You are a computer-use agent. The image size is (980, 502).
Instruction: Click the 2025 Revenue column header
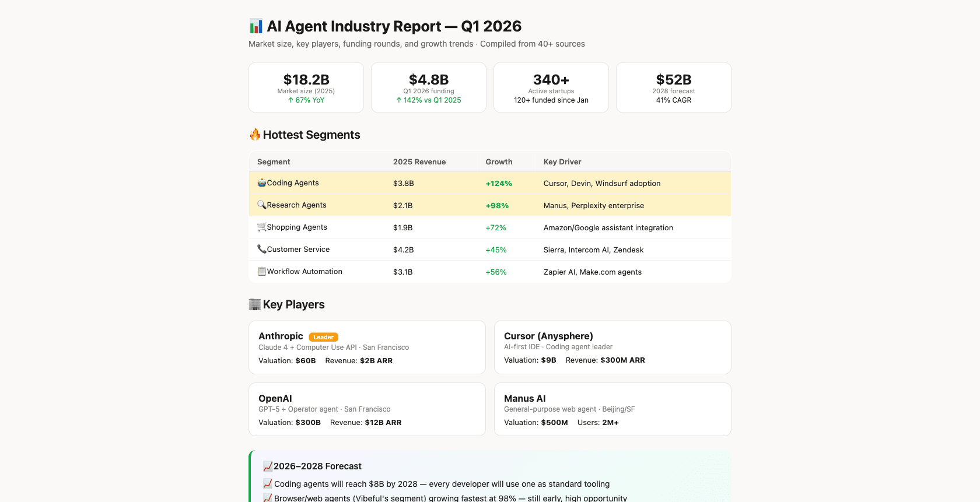(419, 162)
